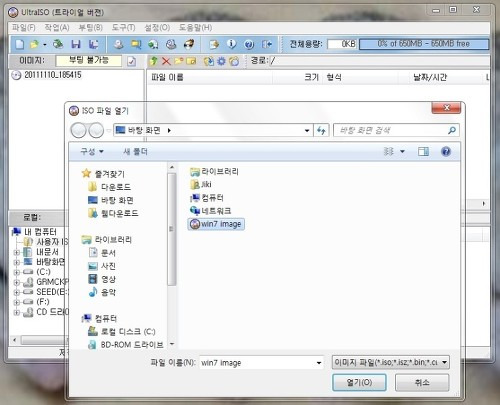Open the 파일 이름 combo box arrow

tap(319, 363)
